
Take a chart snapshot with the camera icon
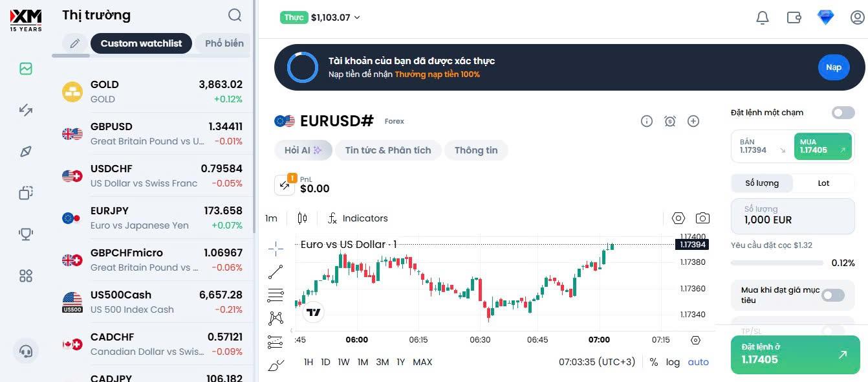pyautogui.click(x=702, y=218)
